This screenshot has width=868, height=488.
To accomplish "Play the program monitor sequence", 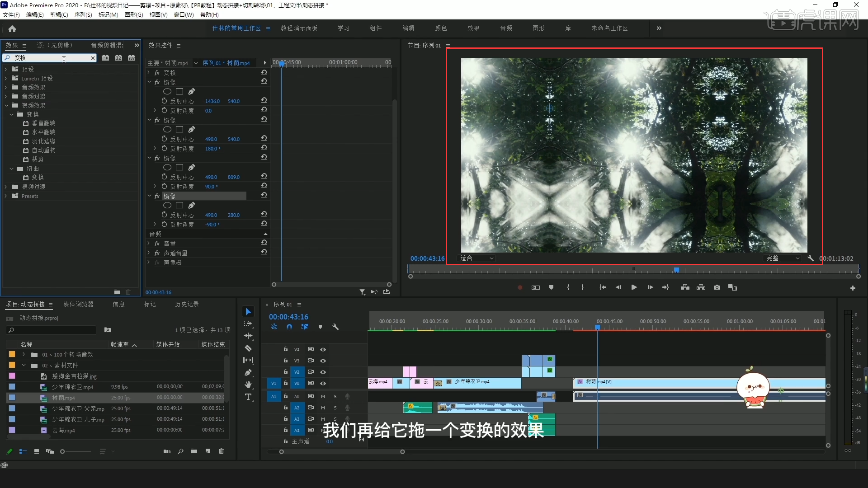I will click(x=634, y=287).
